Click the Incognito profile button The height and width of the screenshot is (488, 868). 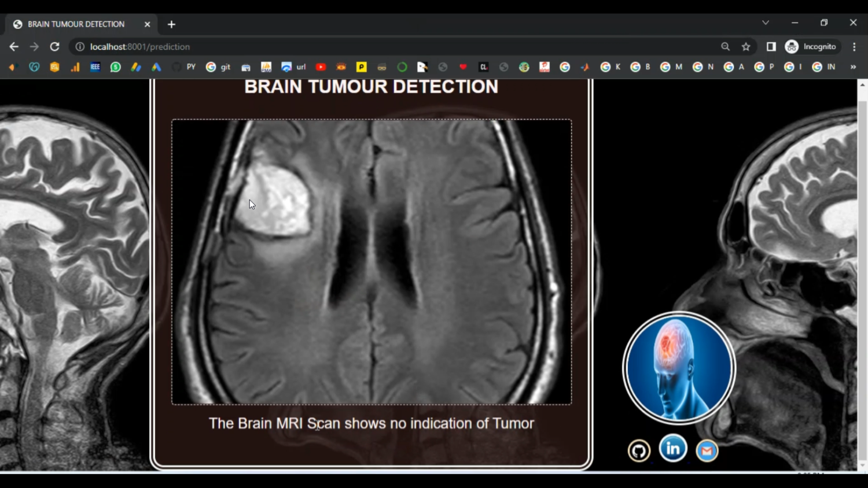coord(811,47)
